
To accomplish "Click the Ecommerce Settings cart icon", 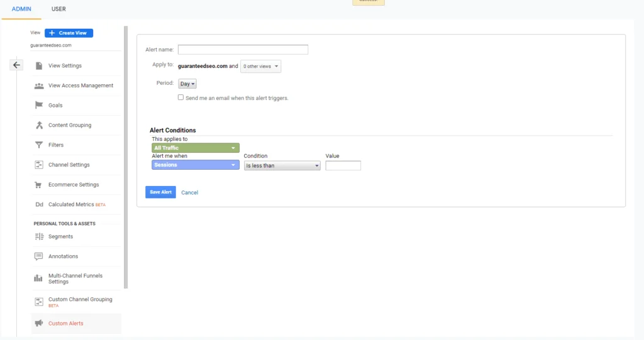I will pos(39,185).
